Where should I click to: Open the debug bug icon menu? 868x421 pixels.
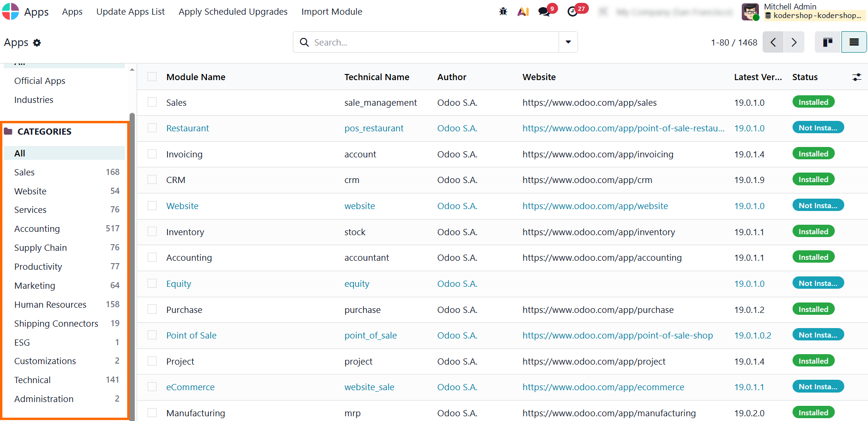click(503, 11)
